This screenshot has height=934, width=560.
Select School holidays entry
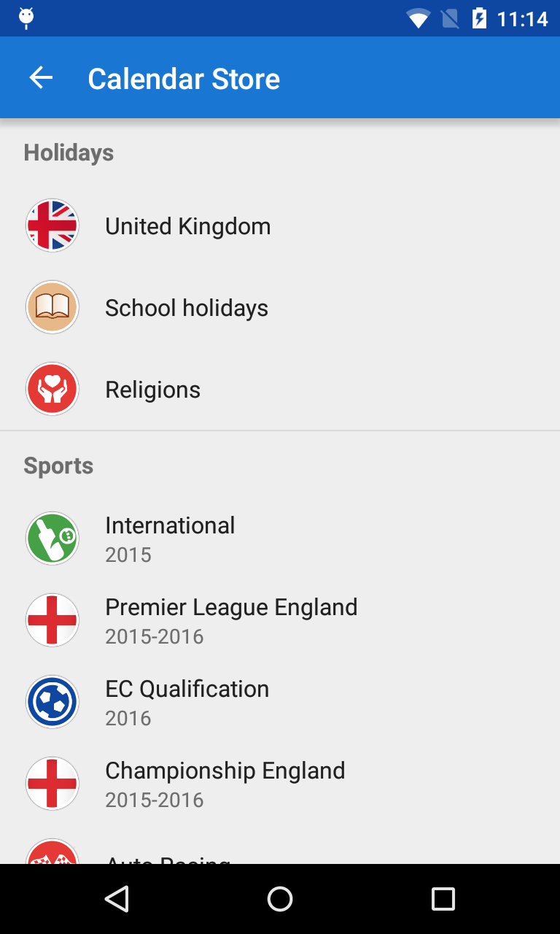coord(187,308)
